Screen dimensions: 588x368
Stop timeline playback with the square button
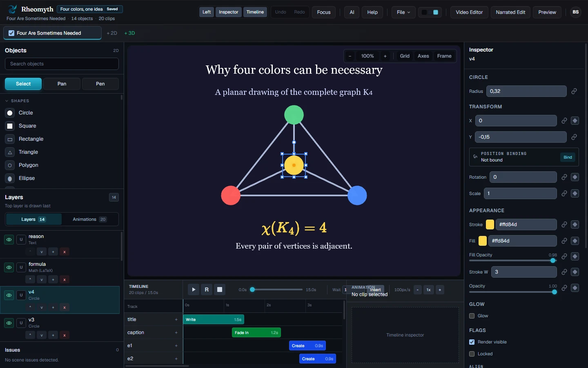tap(220, 289)
